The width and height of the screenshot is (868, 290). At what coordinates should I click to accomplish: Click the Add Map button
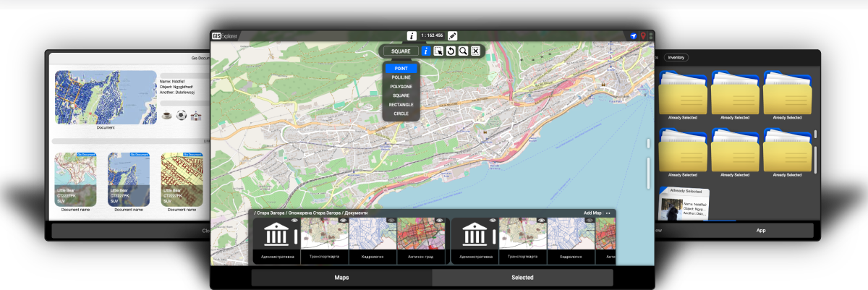tap(592, 213)
